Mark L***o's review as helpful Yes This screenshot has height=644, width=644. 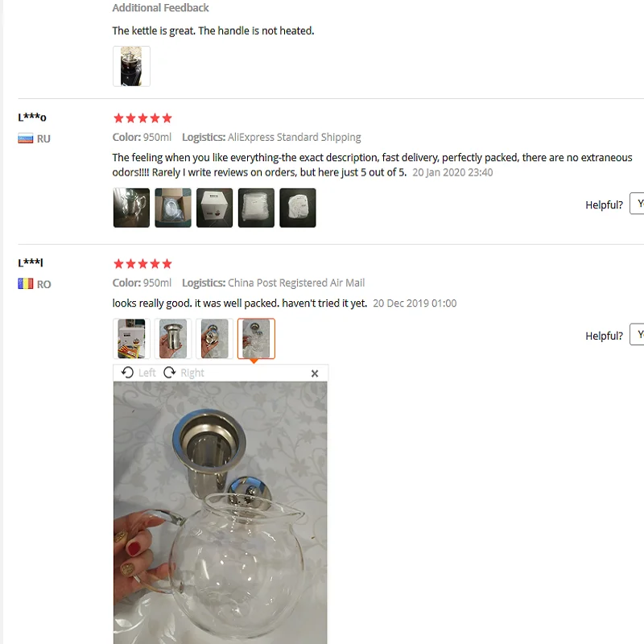tap(637, 204)
